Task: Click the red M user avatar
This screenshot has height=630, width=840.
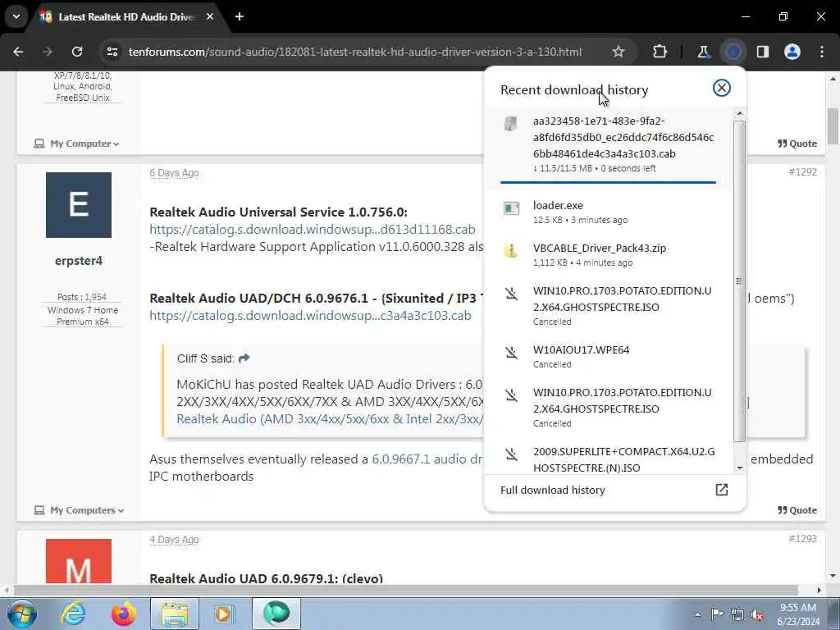Action: 79,561
